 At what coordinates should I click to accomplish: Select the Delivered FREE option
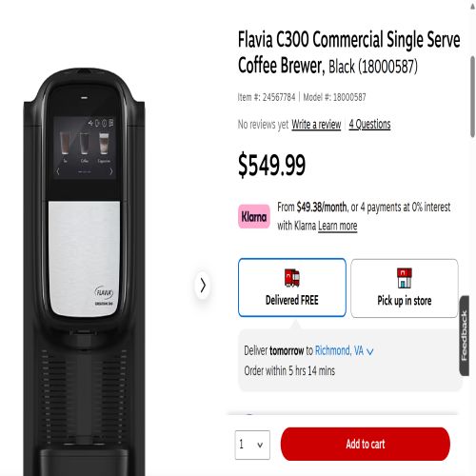292,288
